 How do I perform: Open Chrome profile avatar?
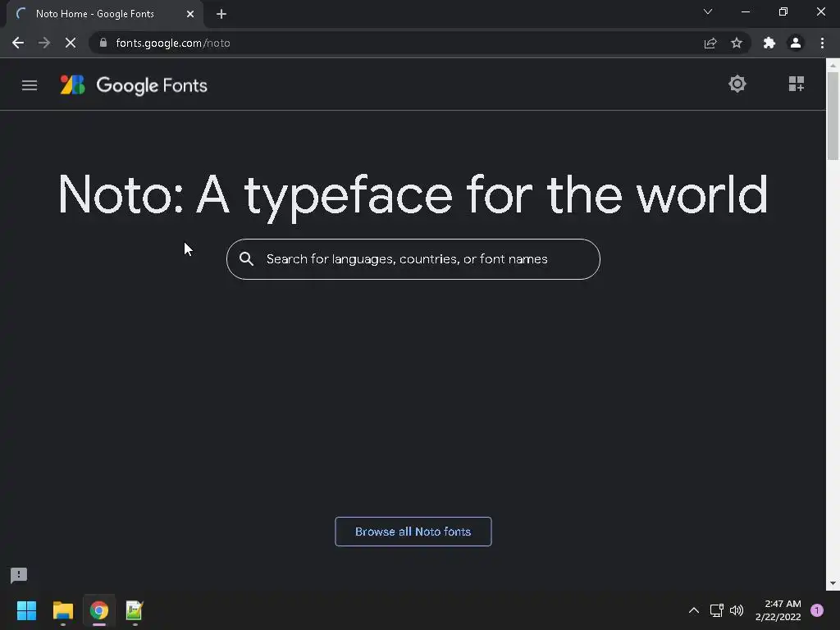pos(796,43)
